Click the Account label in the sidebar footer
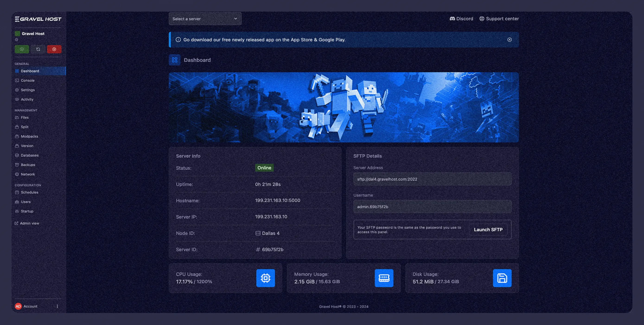644x325 pixels. click(31, 306)
